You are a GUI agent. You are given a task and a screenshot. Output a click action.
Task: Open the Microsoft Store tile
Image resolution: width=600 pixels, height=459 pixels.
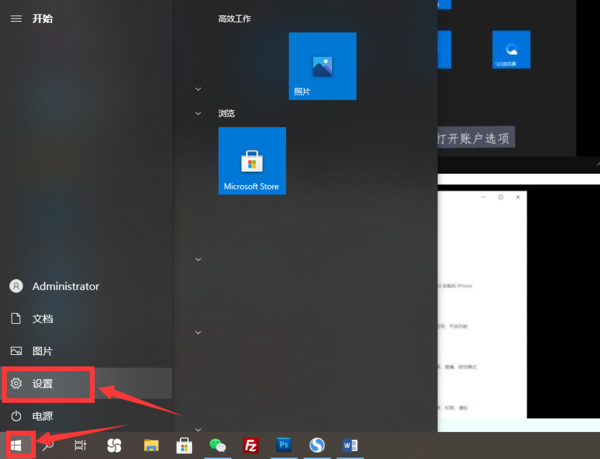[x=252, y=161]
